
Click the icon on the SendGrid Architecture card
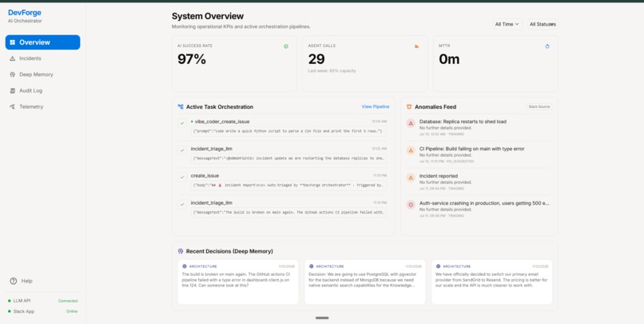click(x=438, y=266)
